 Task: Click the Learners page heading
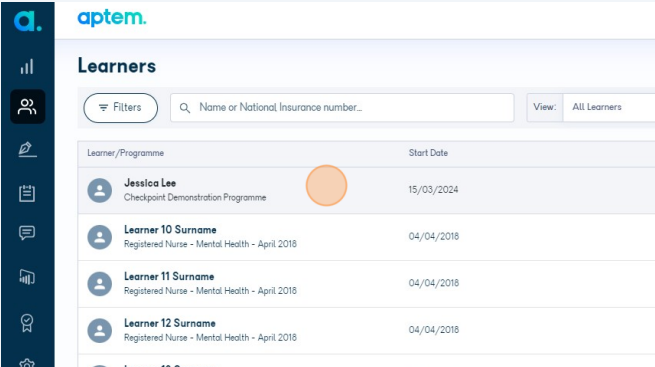click(117, 66)
